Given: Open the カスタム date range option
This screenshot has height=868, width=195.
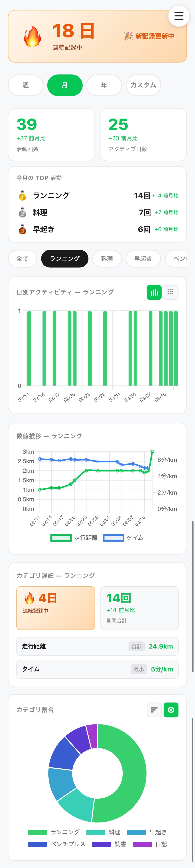Looking at the screenshot, I should pyautogui.click(x=143, y=85).
